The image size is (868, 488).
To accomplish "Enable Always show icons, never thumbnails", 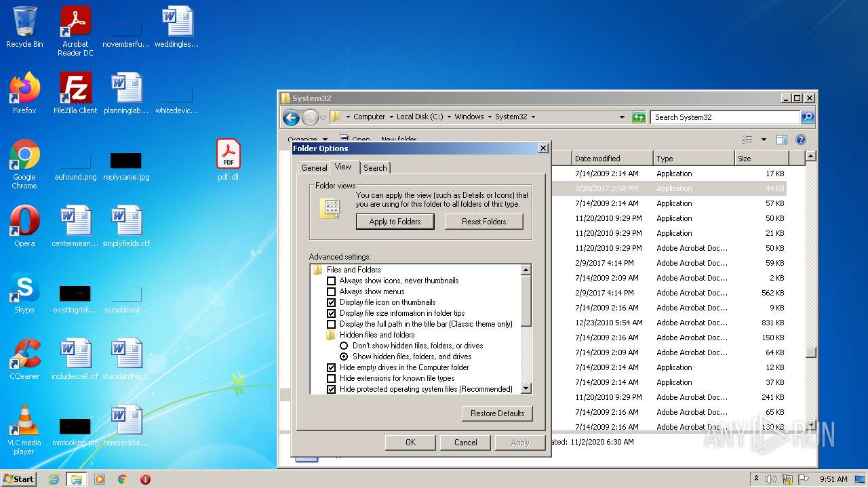I will pyautogui.click(x=332, y=281).
